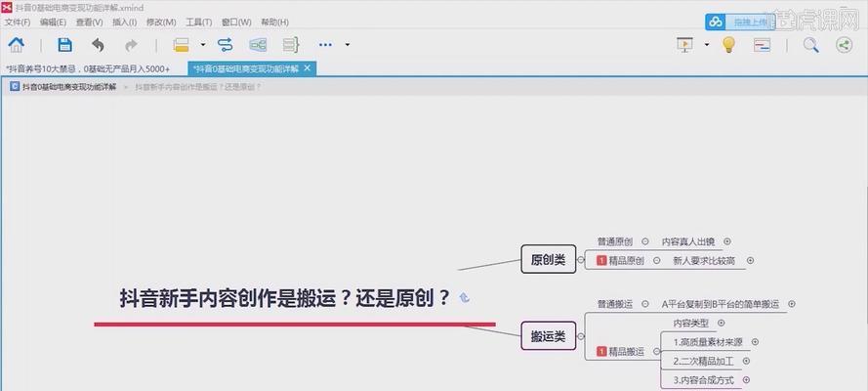Image resolution: width=868 pixels, height=391 pixels.
Task: Click the 抖音新手内容创作 breadcrumb item
Action: (198, 87)
